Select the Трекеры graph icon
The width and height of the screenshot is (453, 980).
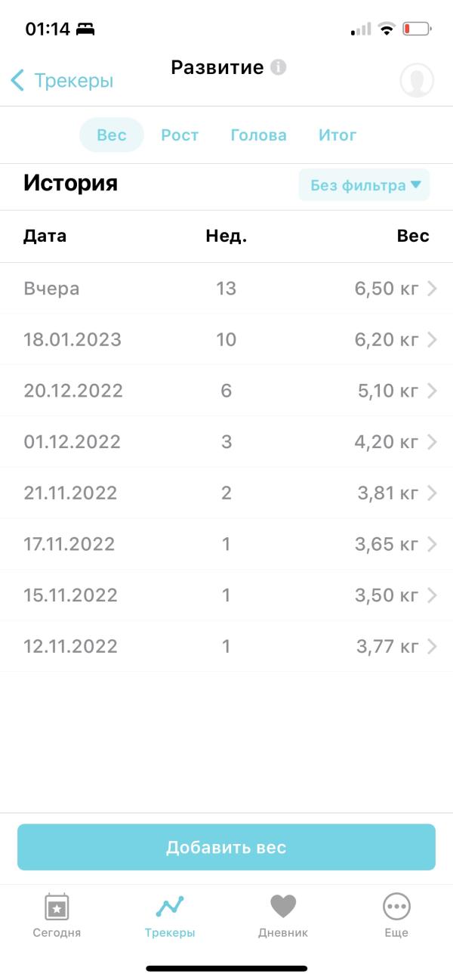[x=170, y=905]
